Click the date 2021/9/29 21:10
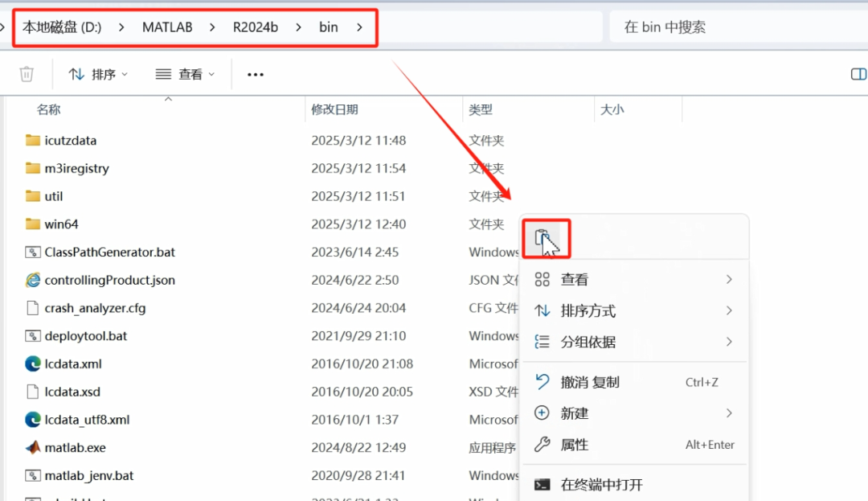The width and height of the screenshot is (868, 501). point(358,335)
